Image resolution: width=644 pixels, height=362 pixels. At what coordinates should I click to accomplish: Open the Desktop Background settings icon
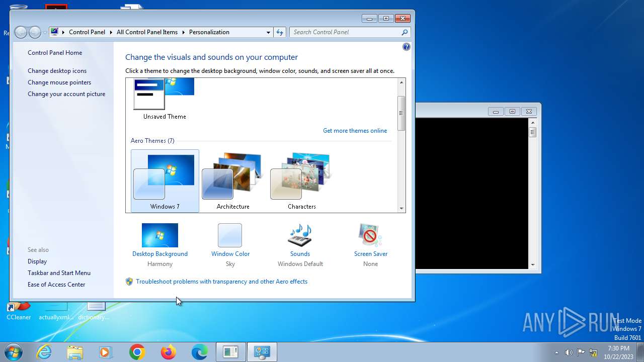(160, 235)
